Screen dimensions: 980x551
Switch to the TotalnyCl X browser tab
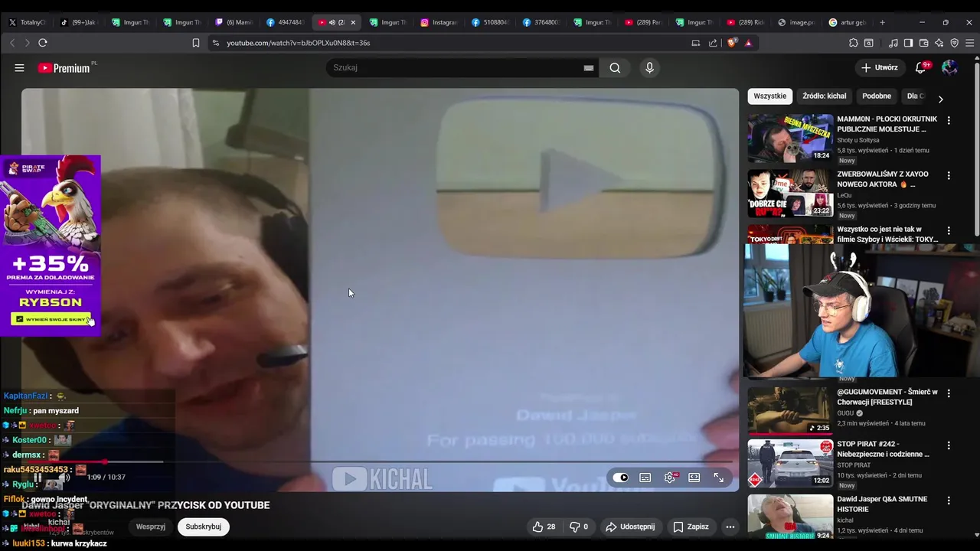[28, 22]
